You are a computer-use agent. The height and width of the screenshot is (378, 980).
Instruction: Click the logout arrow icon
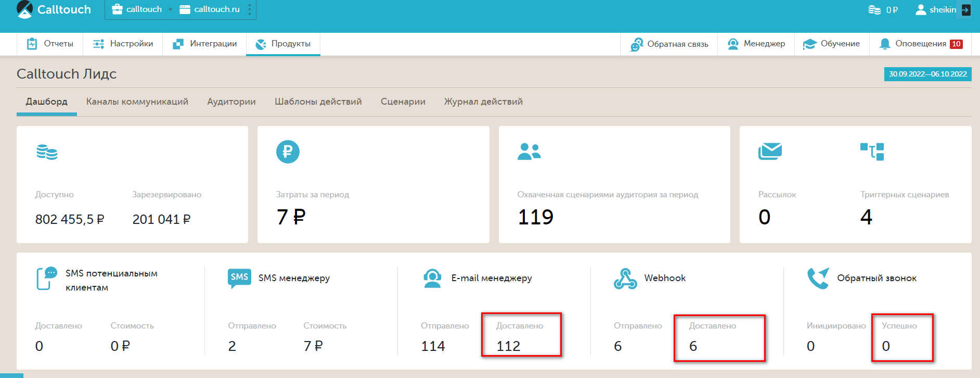[x=966, y=10]
